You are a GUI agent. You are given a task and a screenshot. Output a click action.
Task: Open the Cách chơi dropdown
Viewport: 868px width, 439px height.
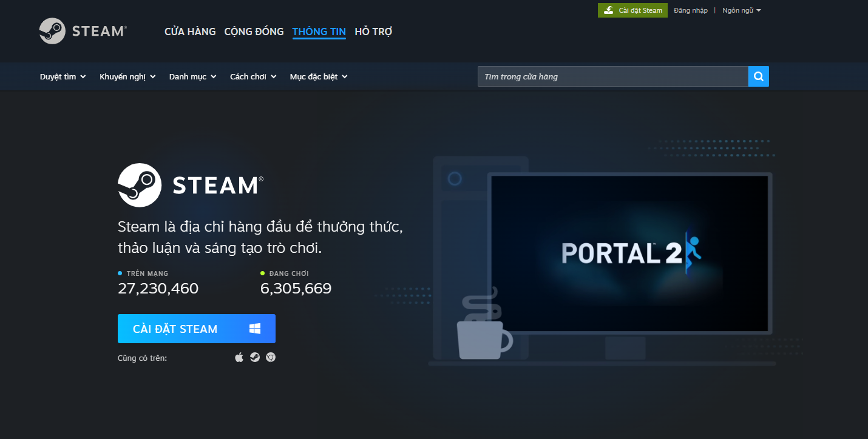click(x=253, y=76)
